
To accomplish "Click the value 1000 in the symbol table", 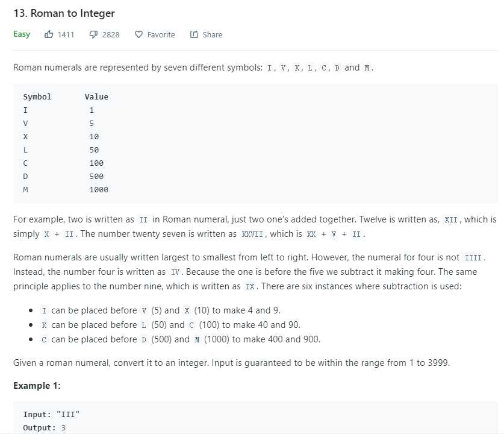I will point(99,189).
